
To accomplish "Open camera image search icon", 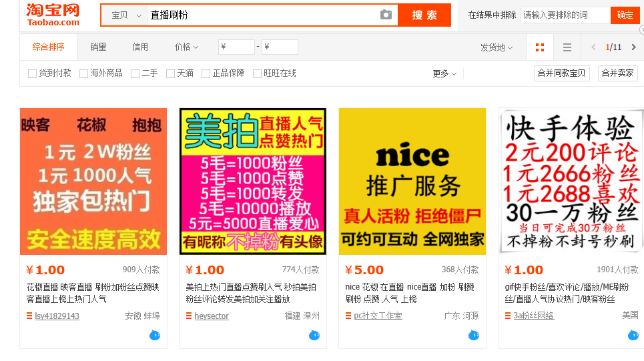I will pyautogui.click(x=386, y=15).
